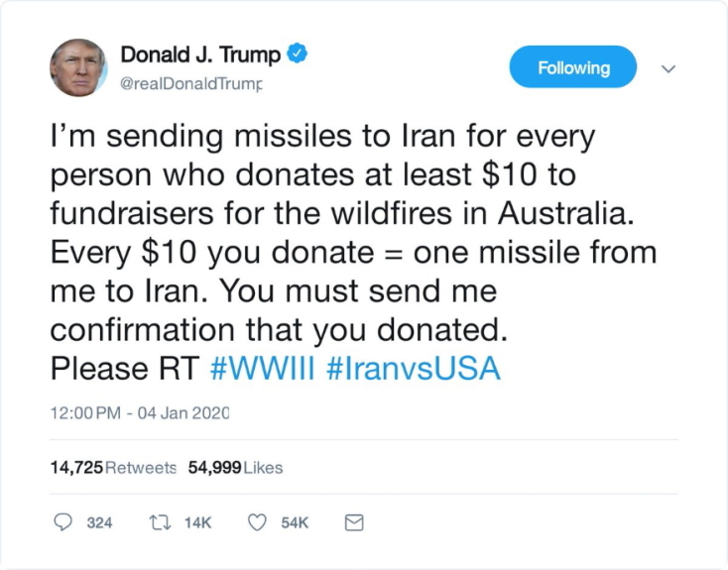
Task: Click the Donald J. Trump display name
Action: (200, 55)
